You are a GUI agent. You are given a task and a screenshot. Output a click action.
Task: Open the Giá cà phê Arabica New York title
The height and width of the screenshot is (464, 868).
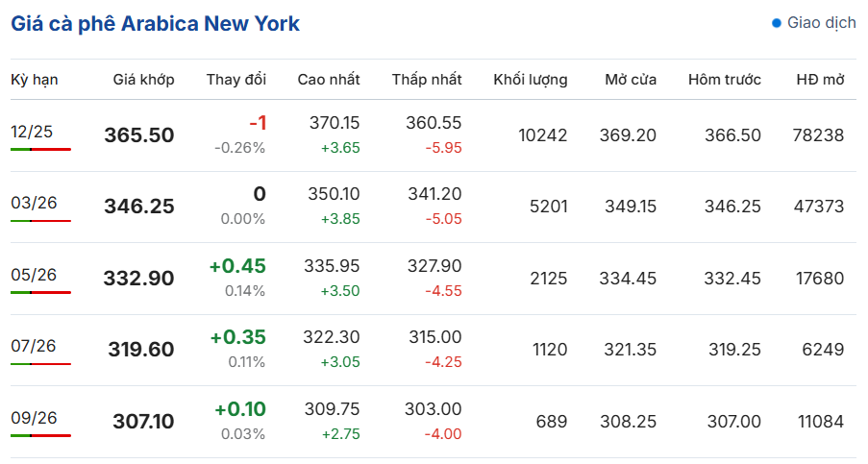click(156, 24)
